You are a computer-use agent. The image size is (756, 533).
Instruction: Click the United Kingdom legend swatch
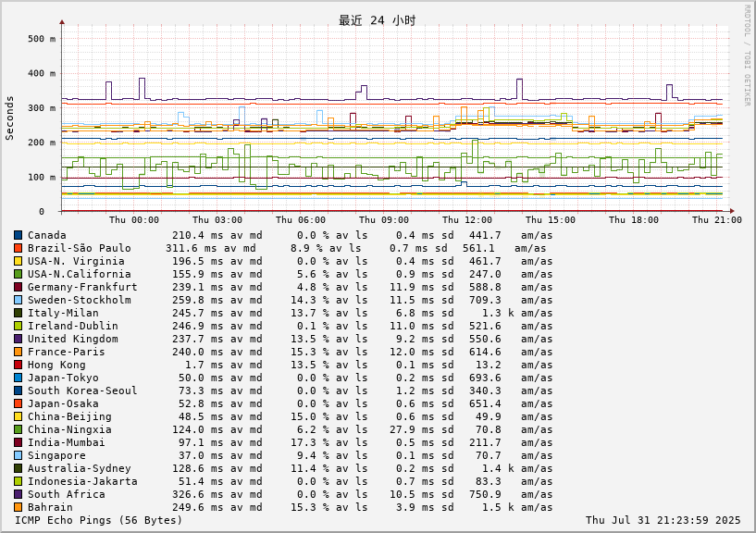coord(19,339)
